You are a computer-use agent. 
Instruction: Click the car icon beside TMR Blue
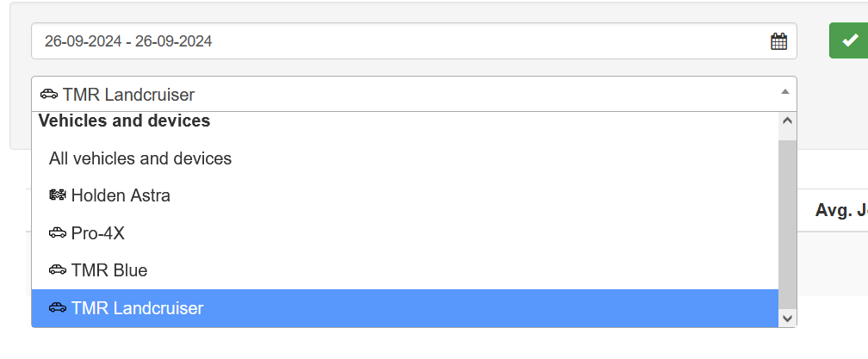(58, 270)
